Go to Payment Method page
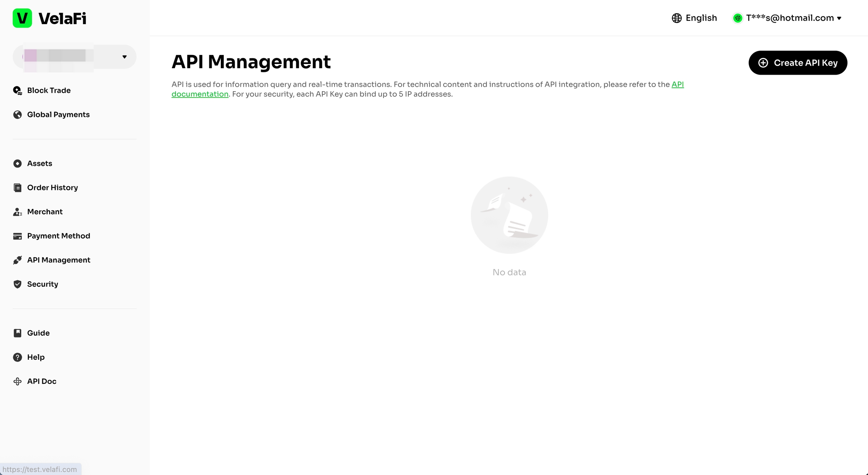This screenshot has height=475, width=868. [x=58, y=236]
